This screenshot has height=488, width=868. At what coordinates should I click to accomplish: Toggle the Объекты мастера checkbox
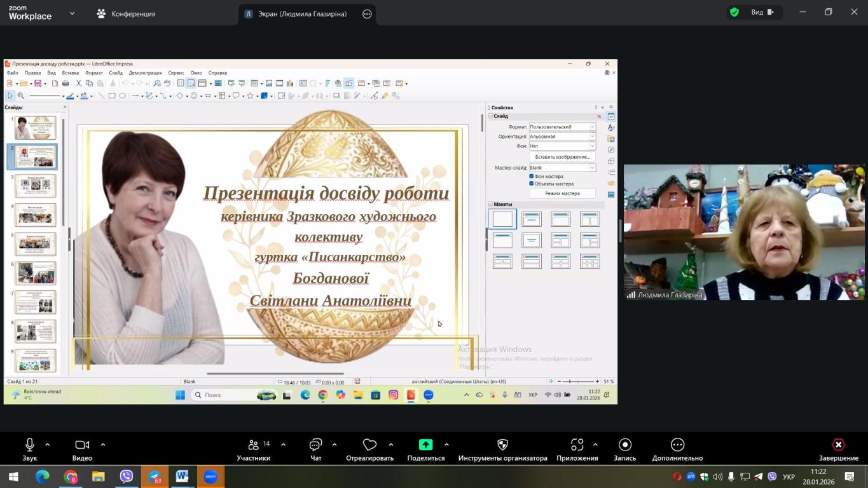[x=532, y=184]
